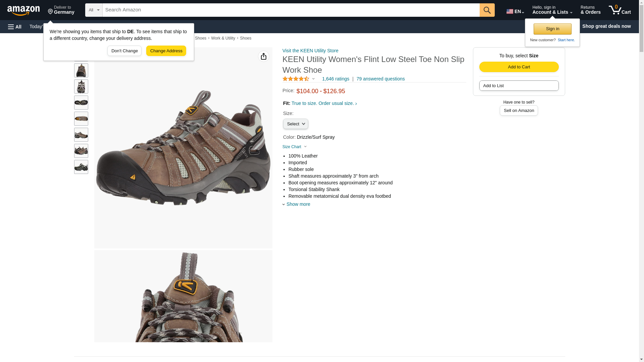Viewport: 644px width, 362px height.
Task: Open the EN language flag selector
Action: tap(515, 11)
